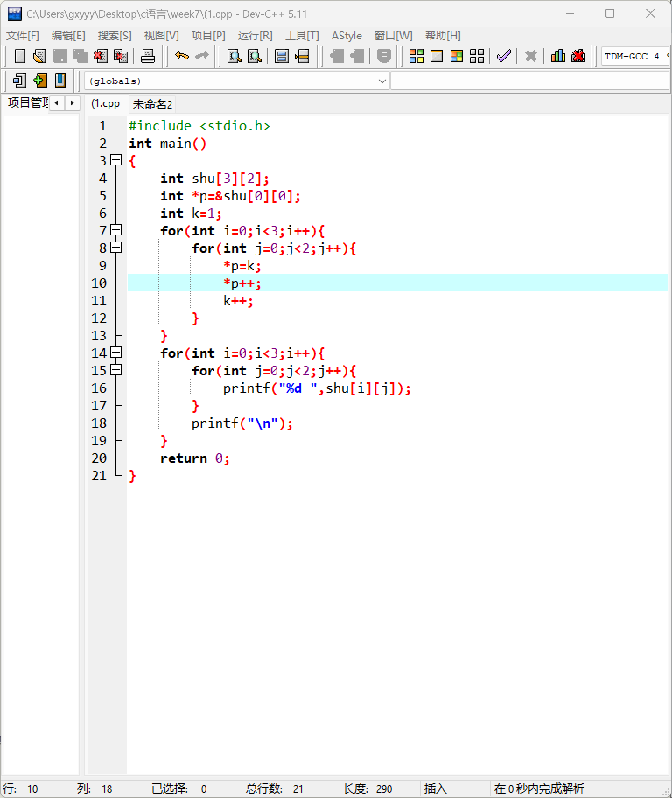
Task: Click the Toggle bookmark icon
Action: (40, 80)
